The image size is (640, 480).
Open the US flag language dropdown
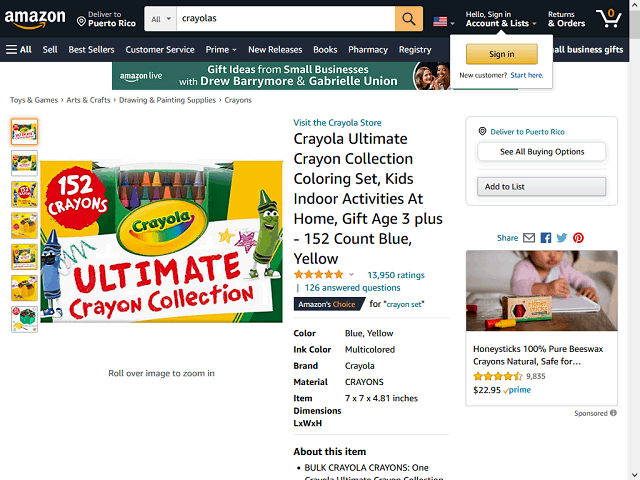click(444, 22)
